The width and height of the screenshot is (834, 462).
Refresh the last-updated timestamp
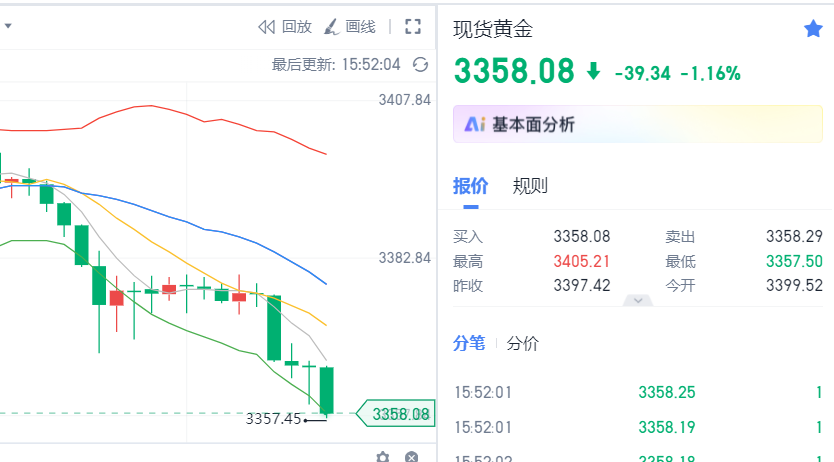[420, 65]
